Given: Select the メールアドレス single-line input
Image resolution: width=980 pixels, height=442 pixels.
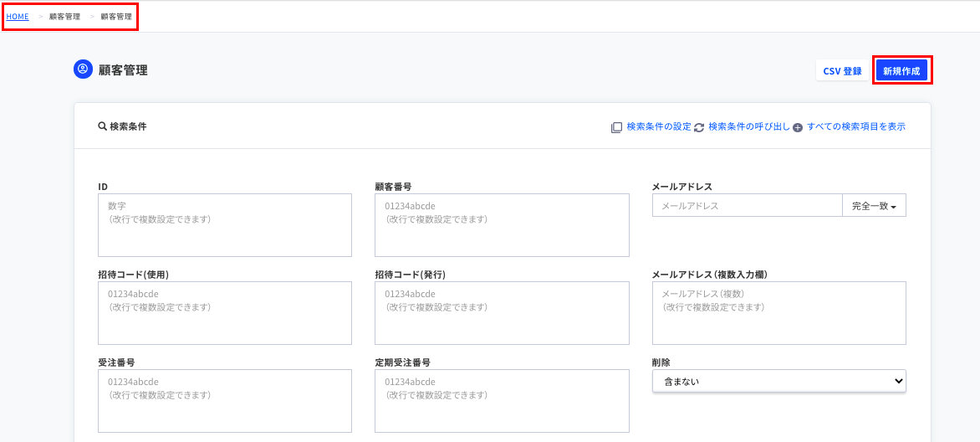Looking at the screenshot, I should [747, 206].
